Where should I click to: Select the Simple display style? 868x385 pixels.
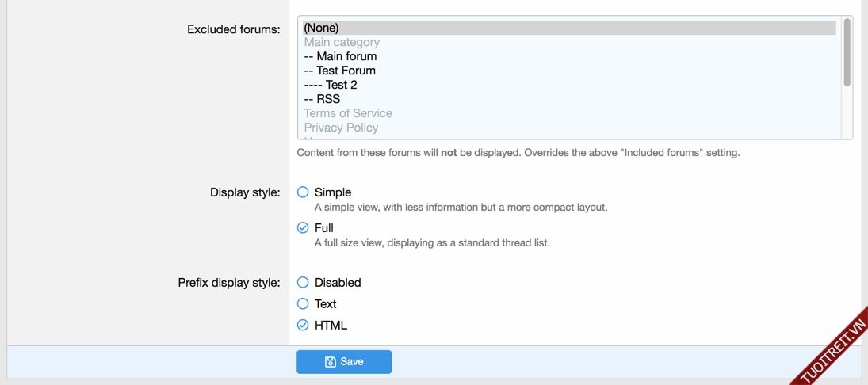(303, 192)
